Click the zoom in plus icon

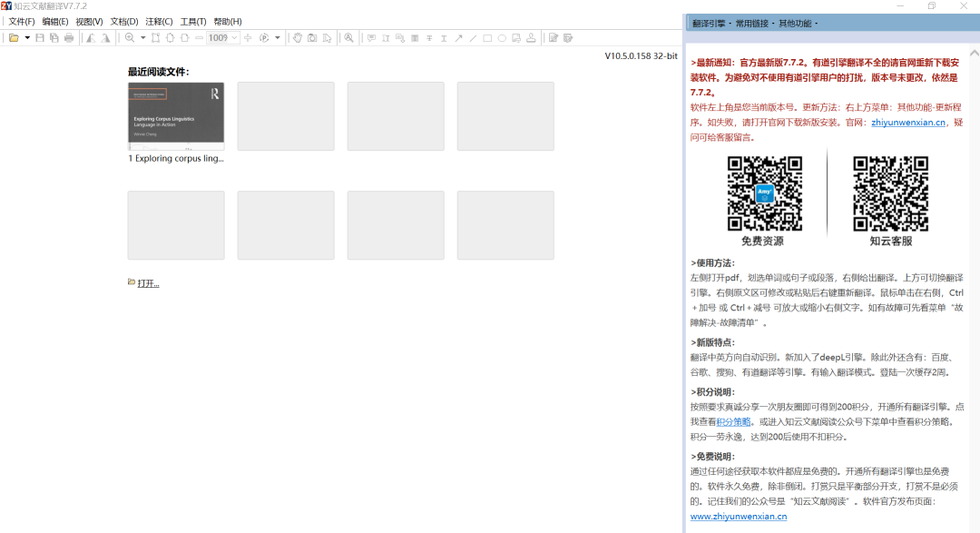248,38
